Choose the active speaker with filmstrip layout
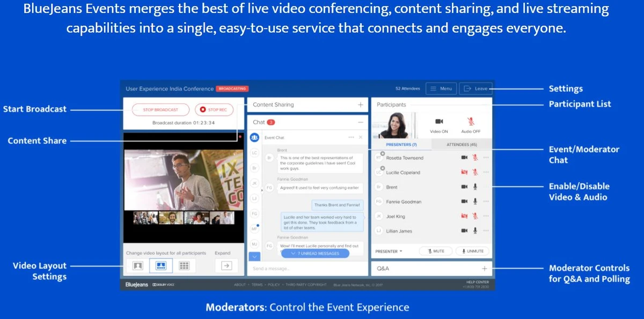The width and height of the screenshot is (644, 319). click(x=162, y=266)
